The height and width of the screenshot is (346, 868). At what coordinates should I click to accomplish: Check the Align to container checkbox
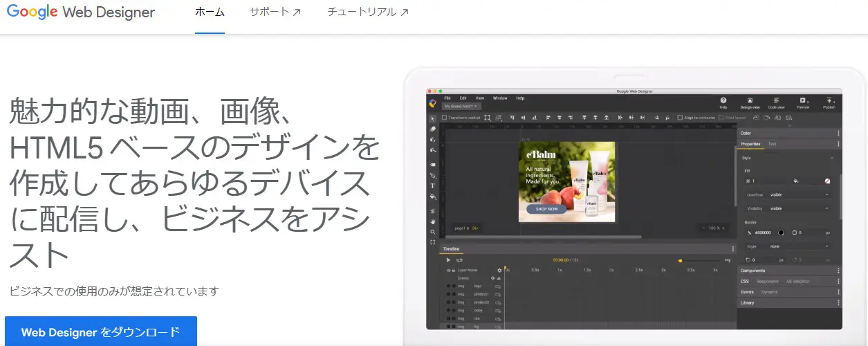click(680, 118)
